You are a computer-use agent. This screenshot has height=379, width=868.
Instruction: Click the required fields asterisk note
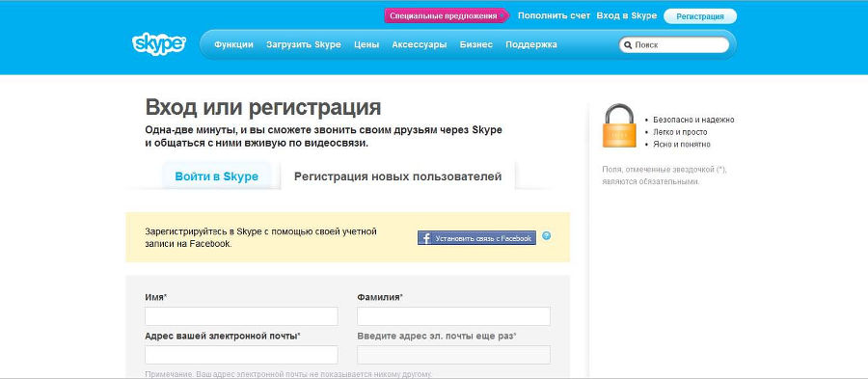click(x=665, y=176)
